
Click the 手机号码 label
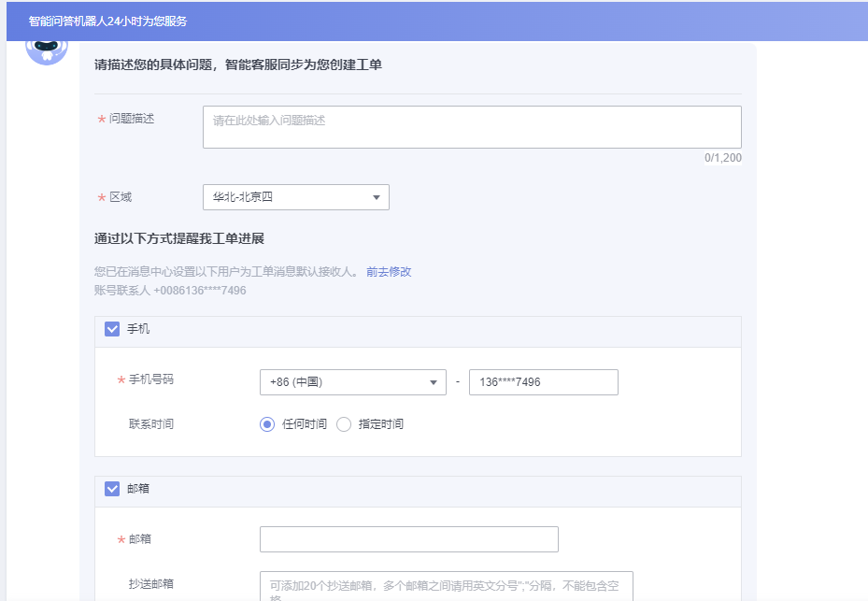(151, 379)
